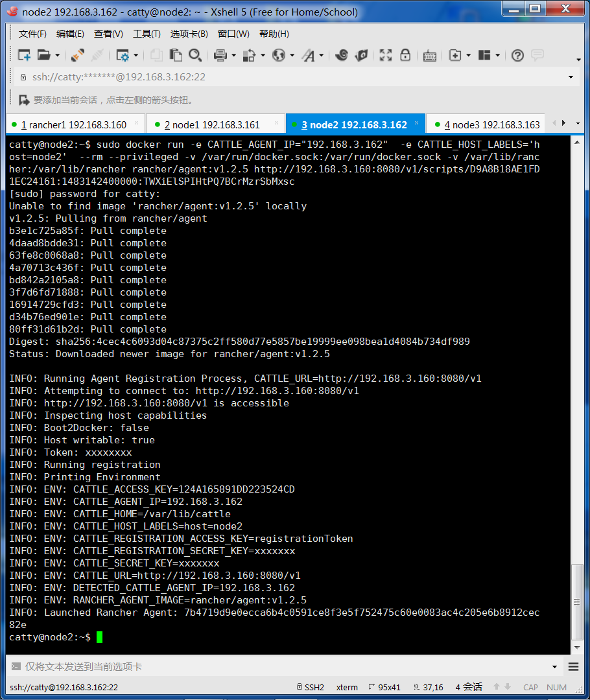The height and width of the screenshot is (700, 590).
Task: Expand the layout dropdown arrow
Action: point(497,55)
